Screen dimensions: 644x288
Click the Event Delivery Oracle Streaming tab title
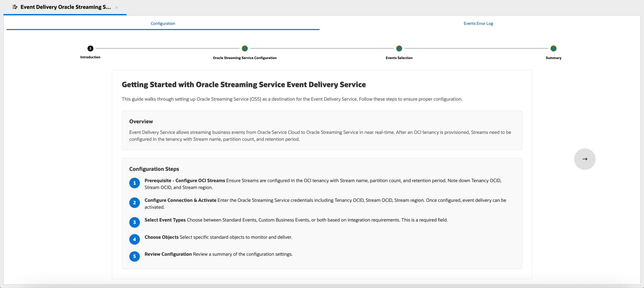(65, 7)
